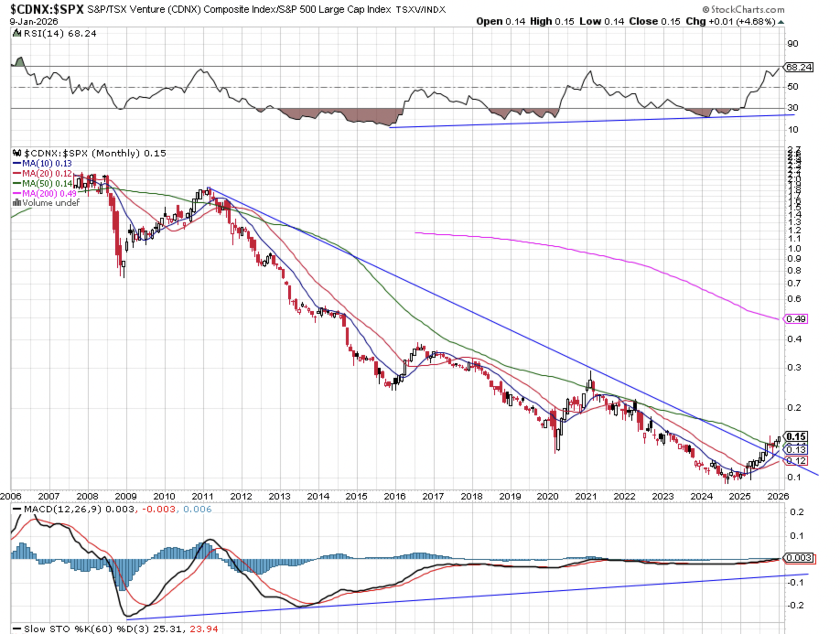840x634 pixels.
Task: Click the bold 0.15 last-price axis tag
Action: [x=796, y=436]
